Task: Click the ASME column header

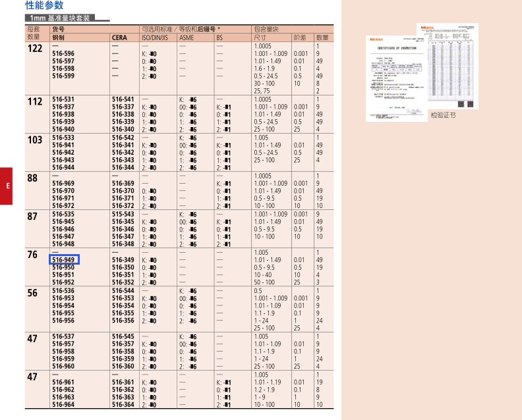Action: pos(187,38)
